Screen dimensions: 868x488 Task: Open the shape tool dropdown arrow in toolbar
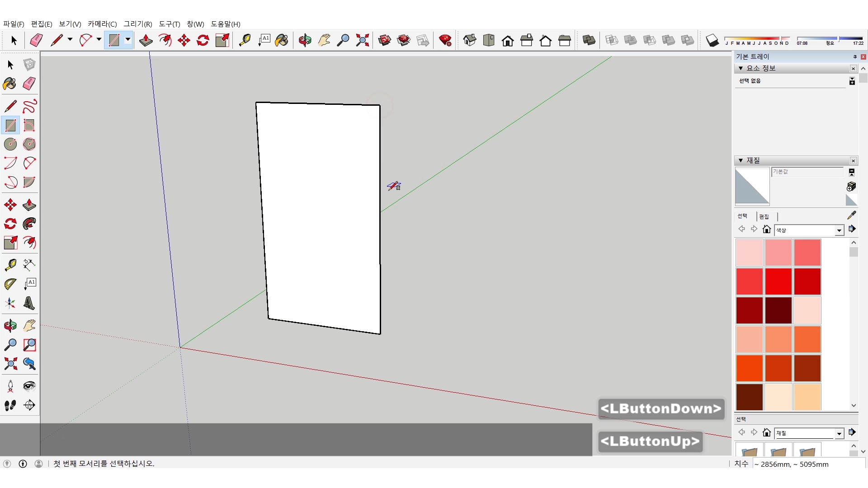tap(128, 40)
